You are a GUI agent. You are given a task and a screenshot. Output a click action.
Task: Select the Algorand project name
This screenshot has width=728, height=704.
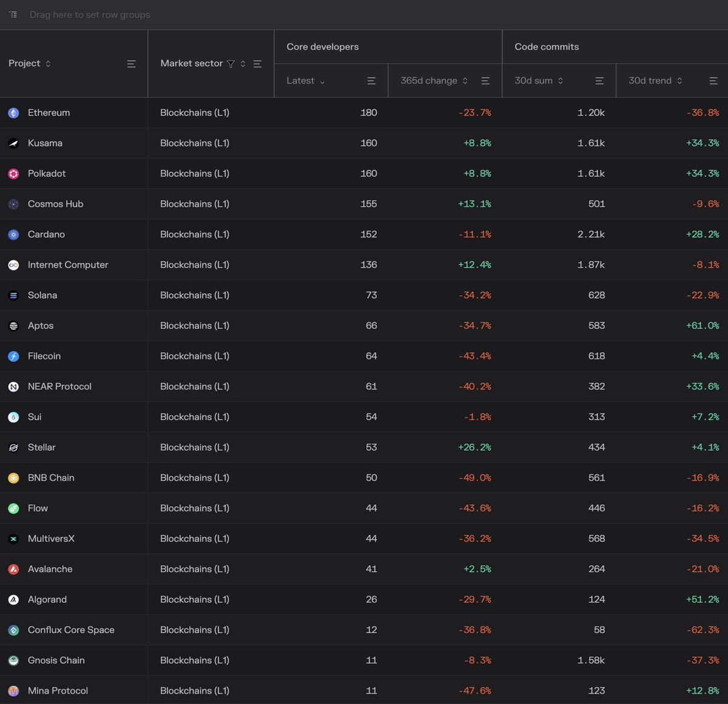click(47, 600)
